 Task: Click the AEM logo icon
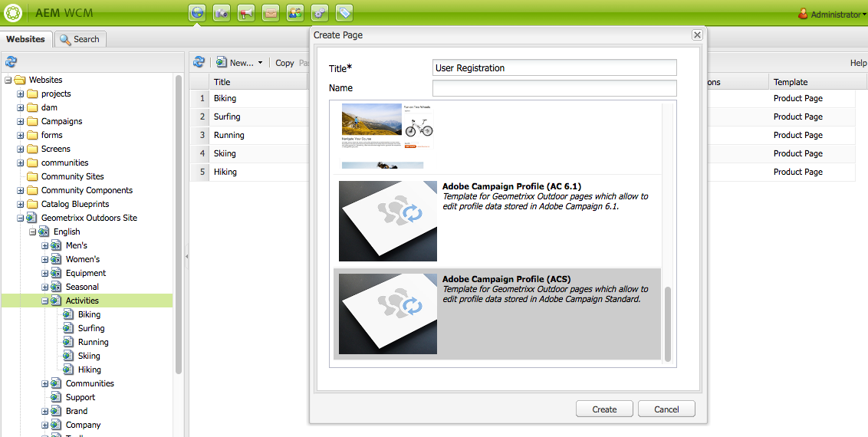13,13
